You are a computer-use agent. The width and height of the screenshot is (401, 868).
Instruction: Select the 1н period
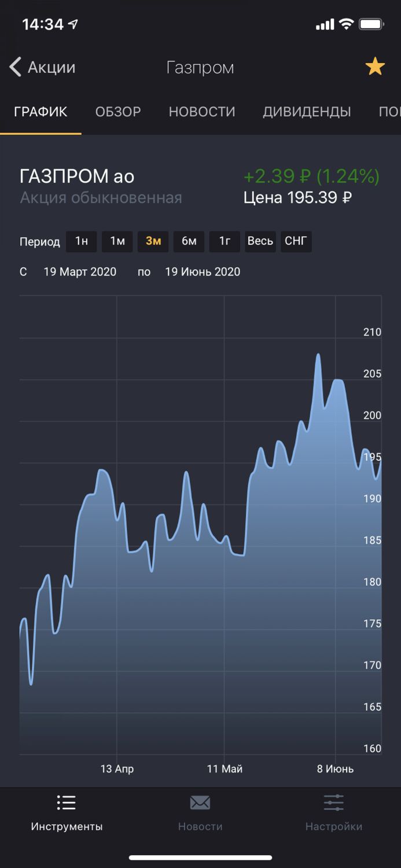coord(82,241)
